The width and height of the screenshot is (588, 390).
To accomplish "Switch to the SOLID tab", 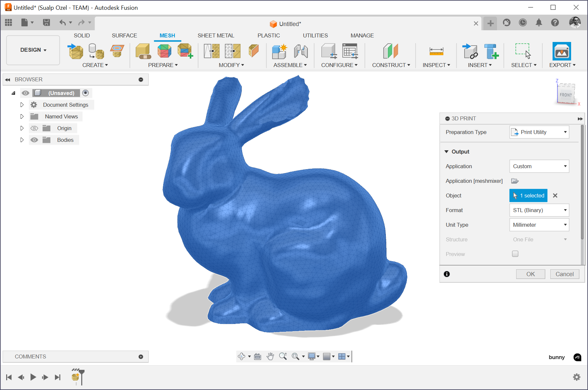I will [x=82, y=35].
